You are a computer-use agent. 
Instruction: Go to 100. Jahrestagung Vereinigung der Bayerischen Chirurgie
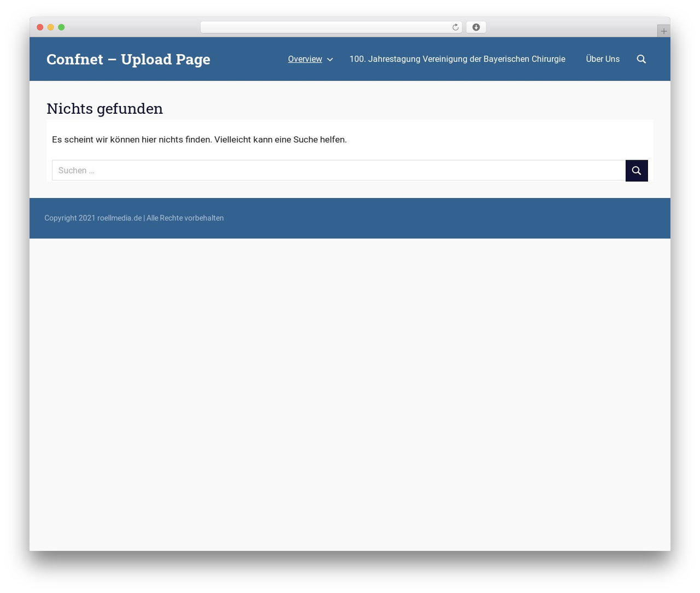pos(457,59)
